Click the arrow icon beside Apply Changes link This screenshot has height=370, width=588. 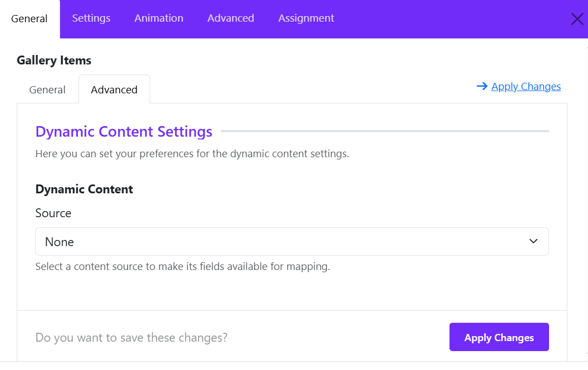tap(482, 87)
